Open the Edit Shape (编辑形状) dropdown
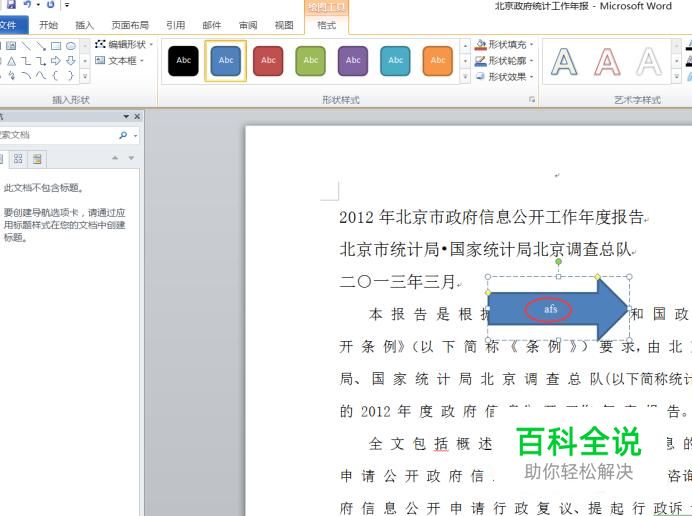Image resolution: width=692 pixels, height=516 pixels. [124, 44]
